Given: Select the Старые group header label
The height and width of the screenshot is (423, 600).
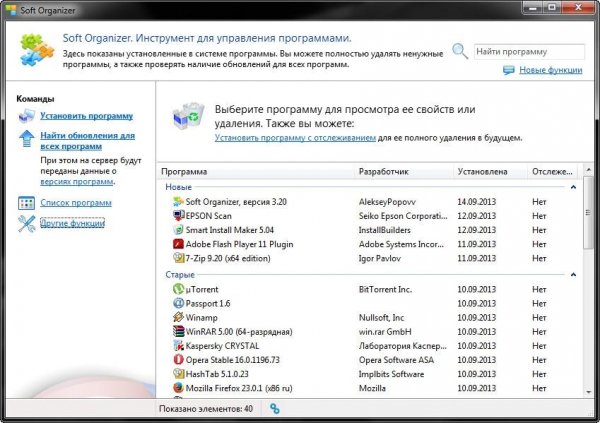Looking at the screenshot, I should point(180,275).
